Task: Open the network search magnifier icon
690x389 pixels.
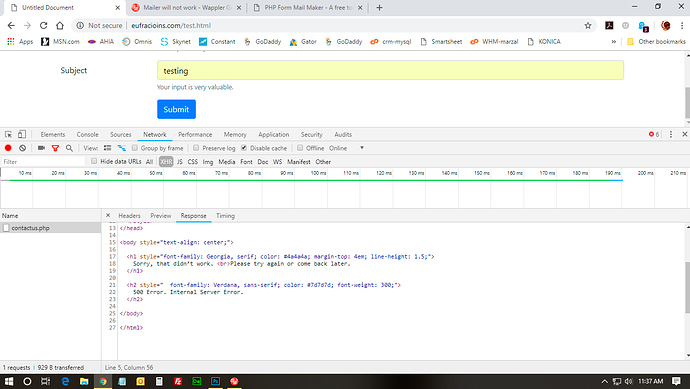Action: tap(69, 148)
